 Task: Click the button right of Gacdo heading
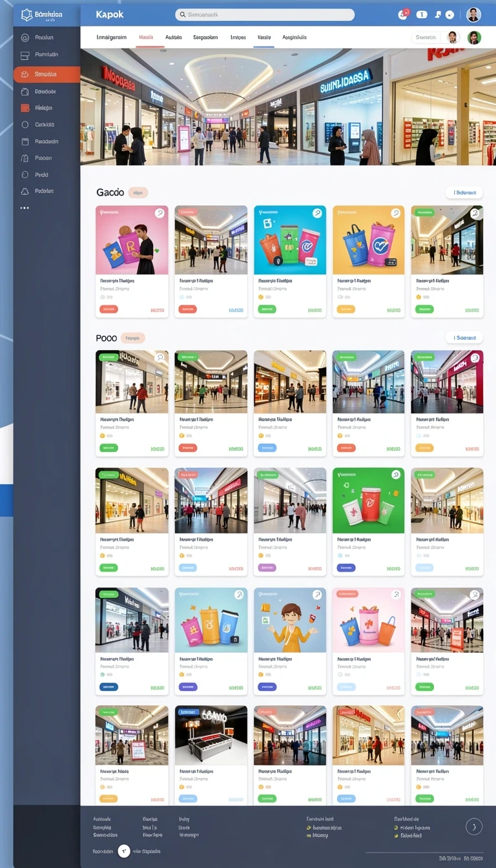(464, 192)
